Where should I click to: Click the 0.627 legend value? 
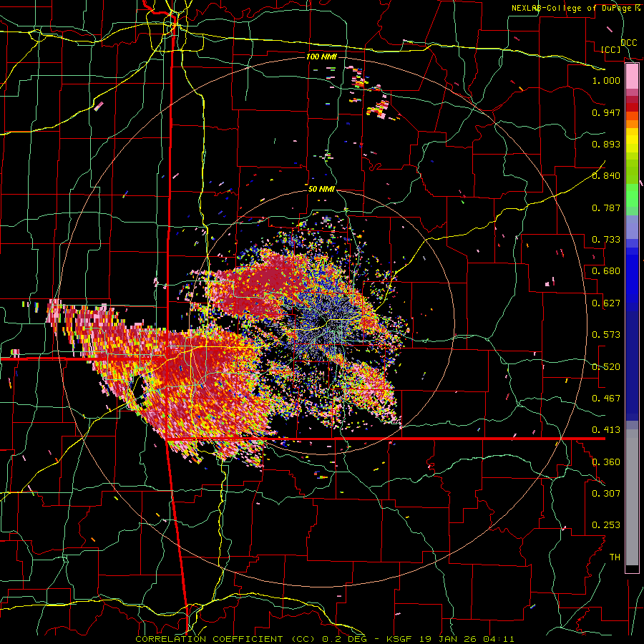tap(606, 303)
